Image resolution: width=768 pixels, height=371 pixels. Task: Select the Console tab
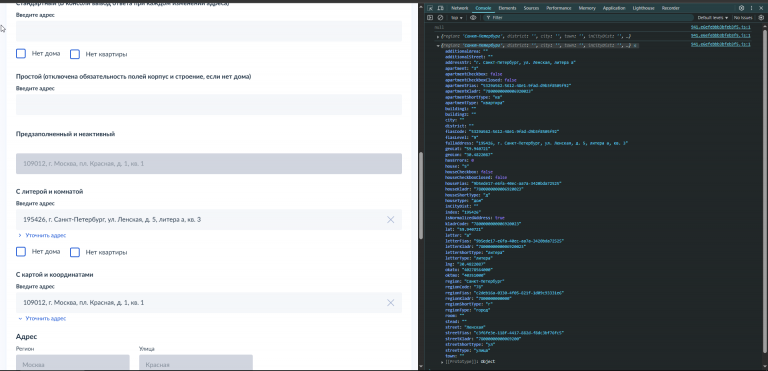point(483,8)
